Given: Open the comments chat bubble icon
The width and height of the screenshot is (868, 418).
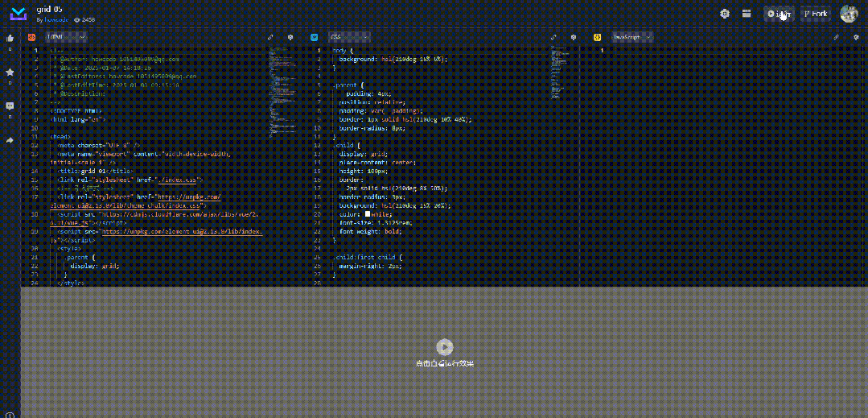Looking at the screenshot, I should pyautogui.click(x=10, y=106).
